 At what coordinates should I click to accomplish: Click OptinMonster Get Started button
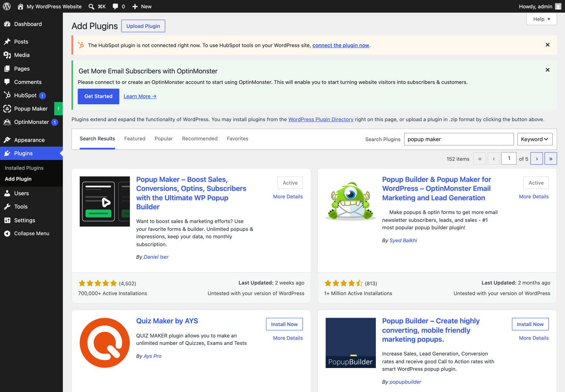tap(98, 96)
